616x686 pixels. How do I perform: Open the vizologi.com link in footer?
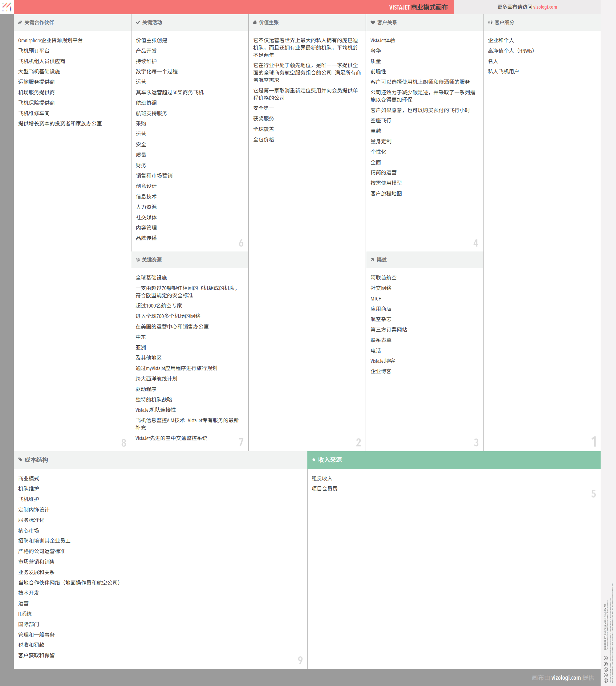tap(565, 678)
